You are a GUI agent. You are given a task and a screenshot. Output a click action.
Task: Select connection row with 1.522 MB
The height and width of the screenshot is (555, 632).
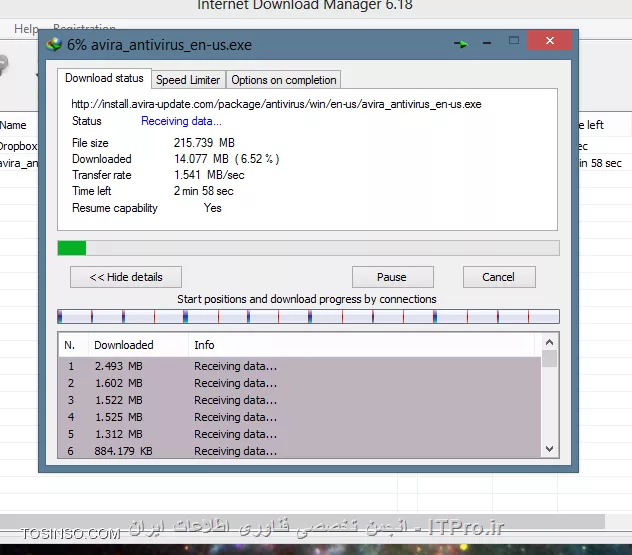(299, 400)
